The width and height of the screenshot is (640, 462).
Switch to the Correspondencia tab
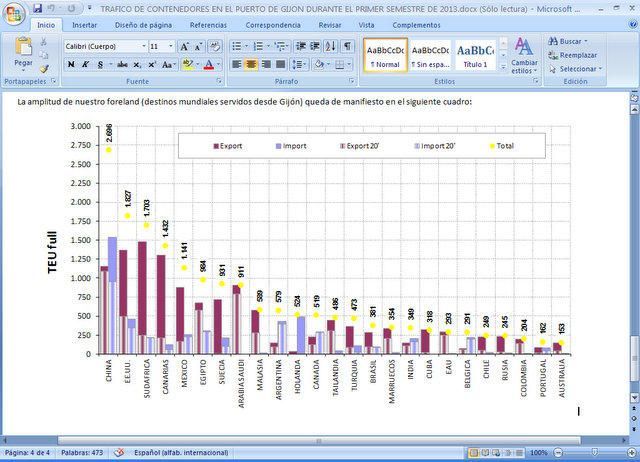273,25
